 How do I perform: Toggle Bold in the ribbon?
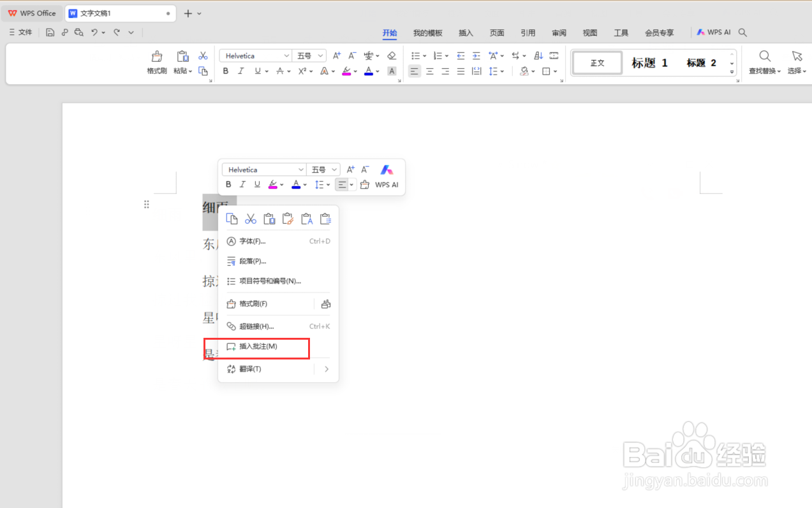click(226, 71)
